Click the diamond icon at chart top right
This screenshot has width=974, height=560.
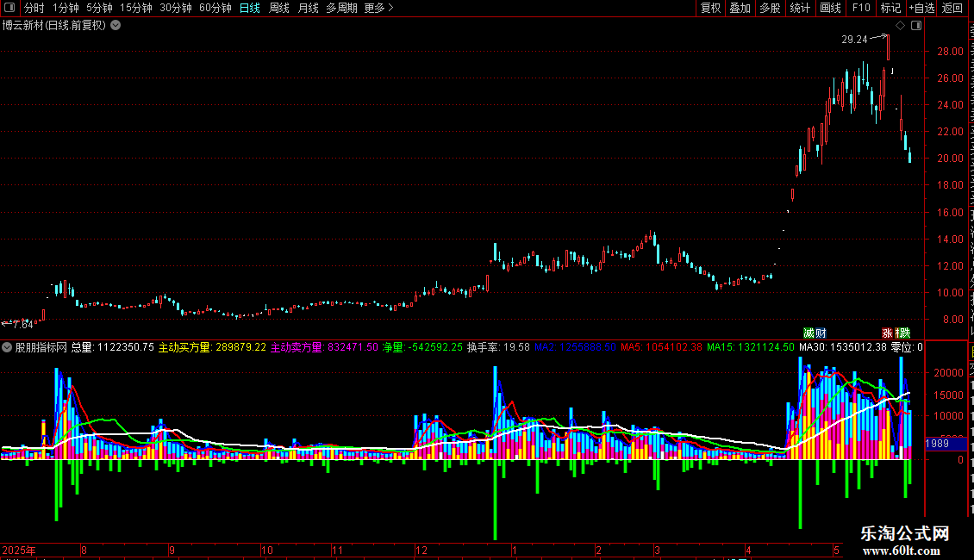900,26
